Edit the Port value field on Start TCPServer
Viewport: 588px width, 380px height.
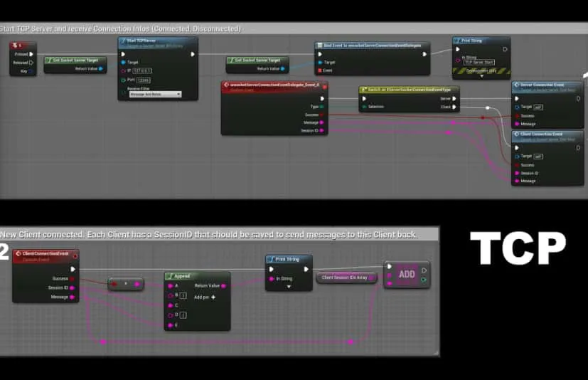pos(143,80)
